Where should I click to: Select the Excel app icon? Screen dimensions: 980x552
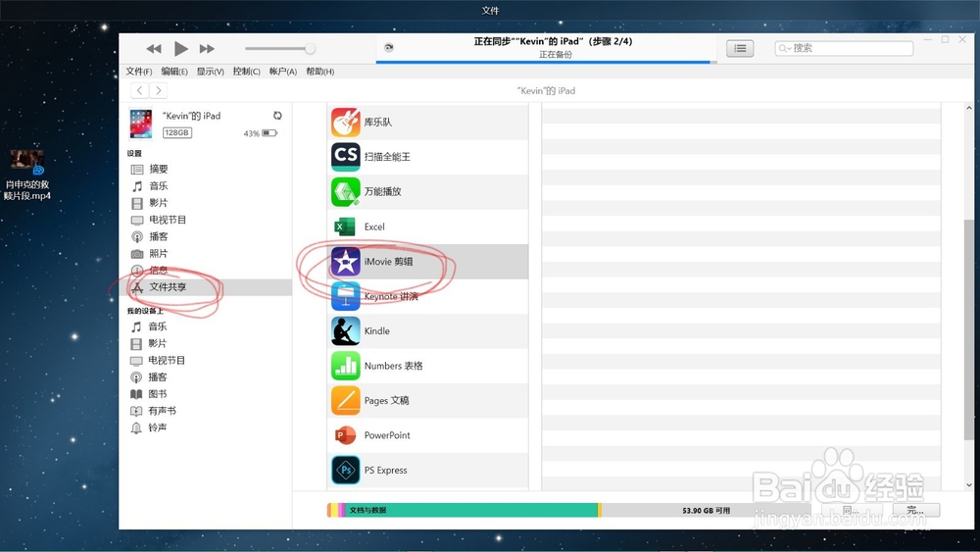[x=345, y=226]
